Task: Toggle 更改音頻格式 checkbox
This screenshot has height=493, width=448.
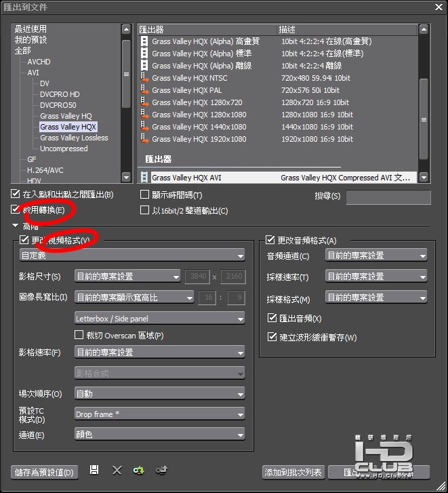Action: pos(270,239)
